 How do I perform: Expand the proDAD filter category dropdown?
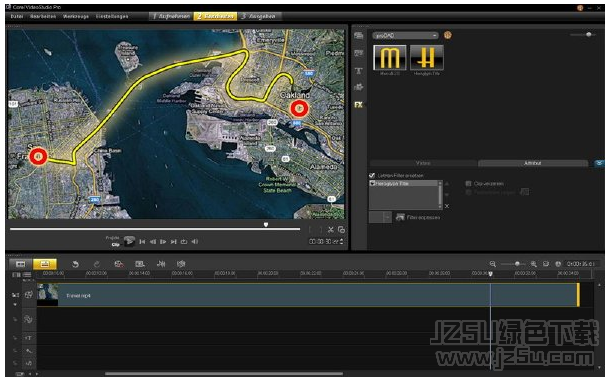pos(405,36)
